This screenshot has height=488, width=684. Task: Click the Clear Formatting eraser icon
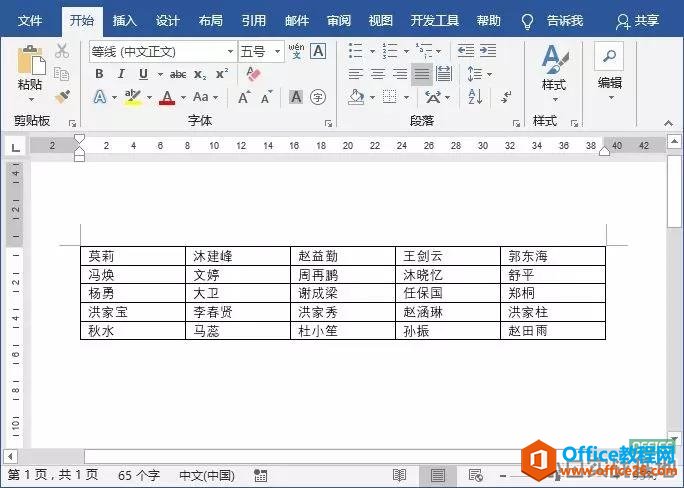(x=253, y=74)
